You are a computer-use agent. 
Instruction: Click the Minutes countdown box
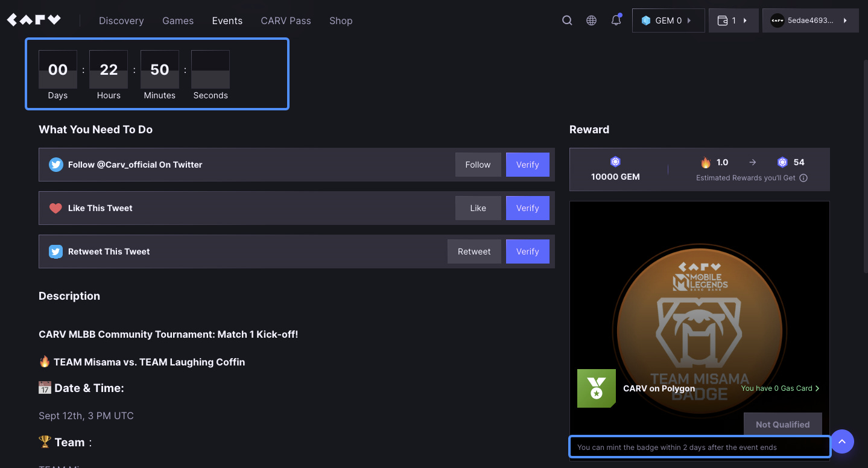[160, 69]
